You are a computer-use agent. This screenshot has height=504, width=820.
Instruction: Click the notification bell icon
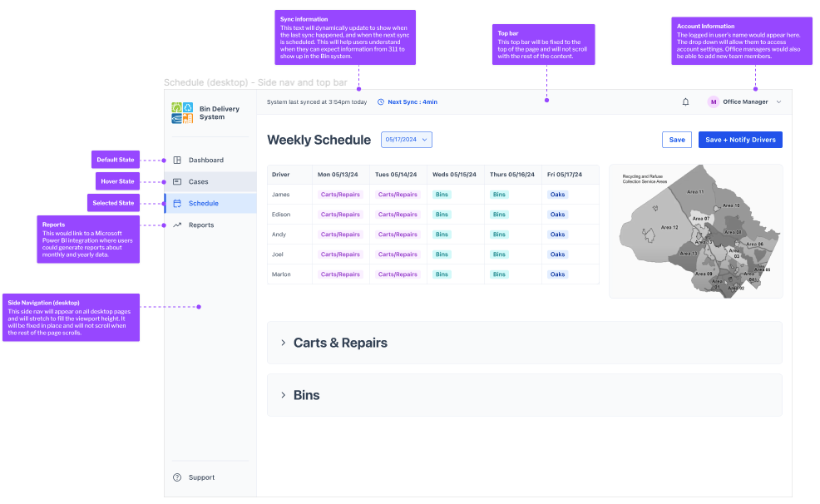tap(685, 102)
